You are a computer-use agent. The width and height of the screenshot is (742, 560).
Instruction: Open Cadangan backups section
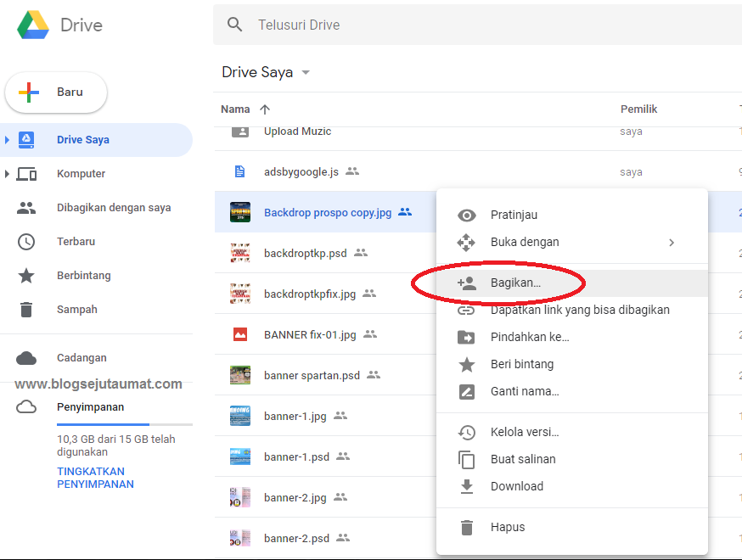[x=82, y=358]
